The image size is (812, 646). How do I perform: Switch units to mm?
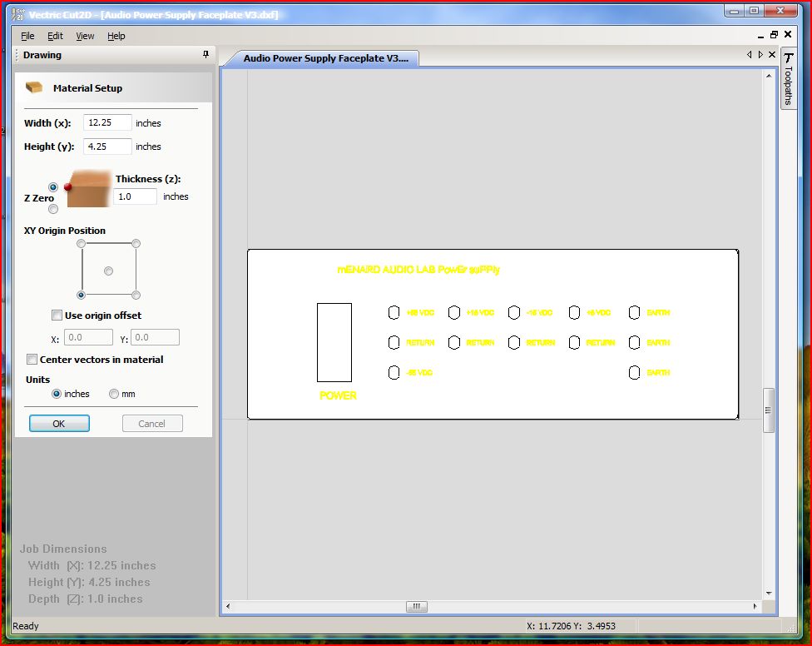112,394
